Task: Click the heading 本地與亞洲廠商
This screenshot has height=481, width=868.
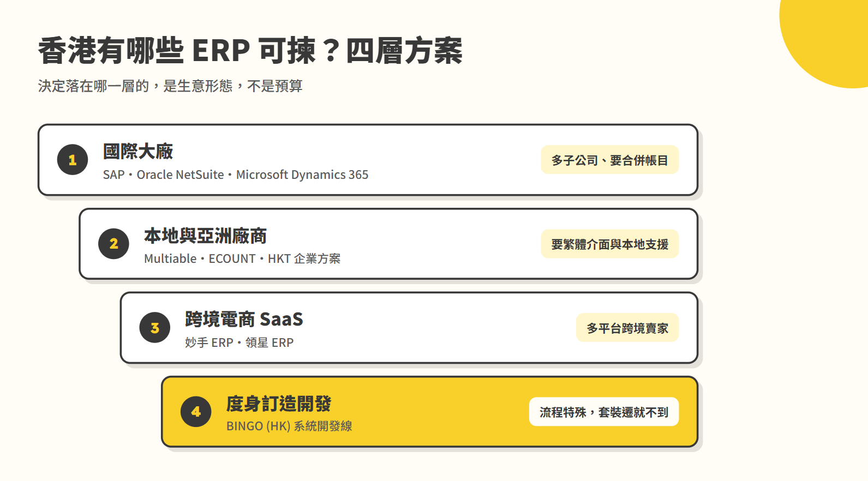Action: 205,236
